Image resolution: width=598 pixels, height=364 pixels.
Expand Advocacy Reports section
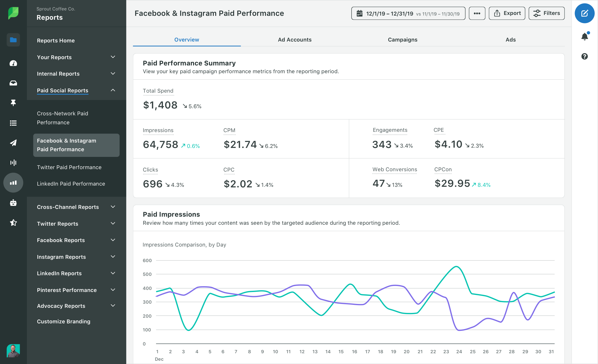click(76, 306)
